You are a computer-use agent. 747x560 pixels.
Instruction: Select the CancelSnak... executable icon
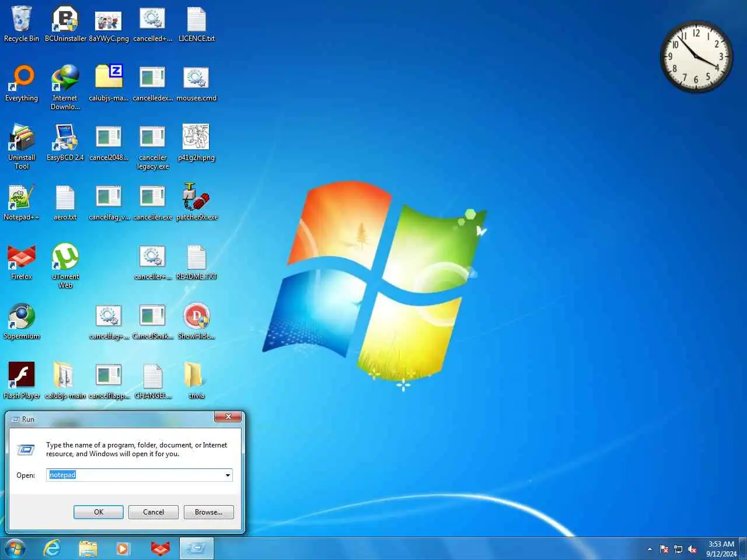click(x=153, y=322)
